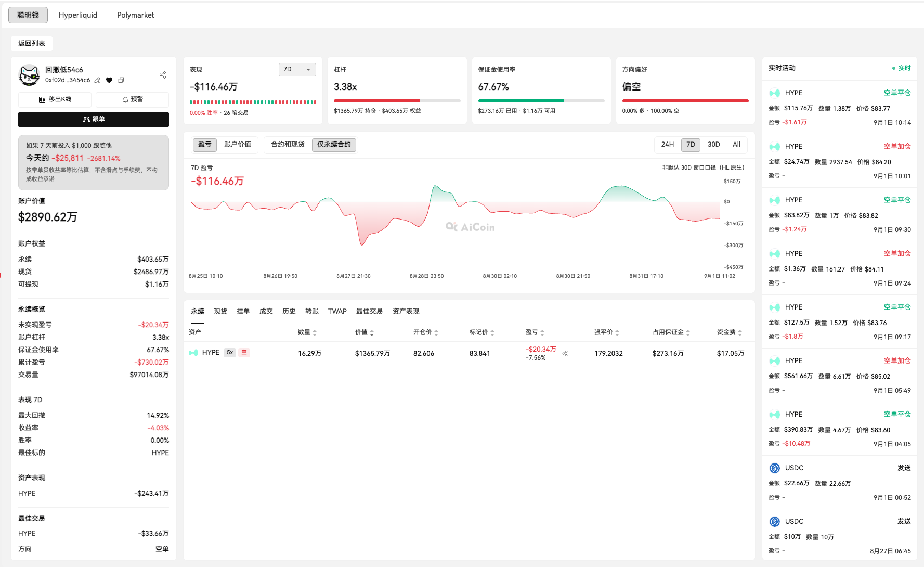Image resolution: width=924 pixels, height=567 pixels.
Task: Click the 7D PnL line chart
Action: [x=456, y=216]
